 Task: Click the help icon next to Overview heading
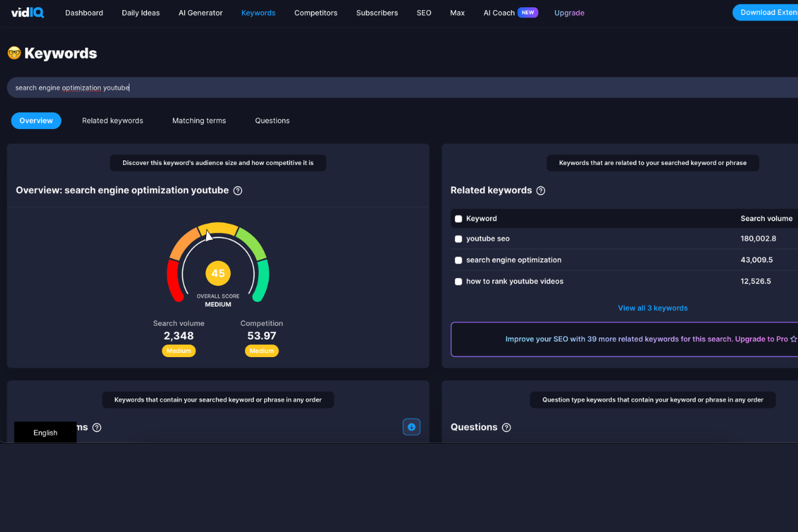pos(237,190)
